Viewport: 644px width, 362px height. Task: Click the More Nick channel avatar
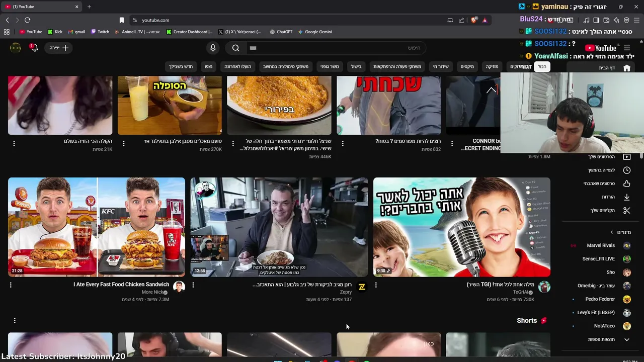pyautogui.click(x=179, y=287)
